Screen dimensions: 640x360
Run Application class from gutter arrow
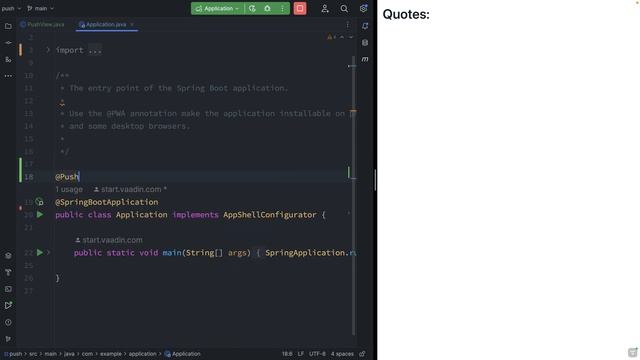[40, 214]
